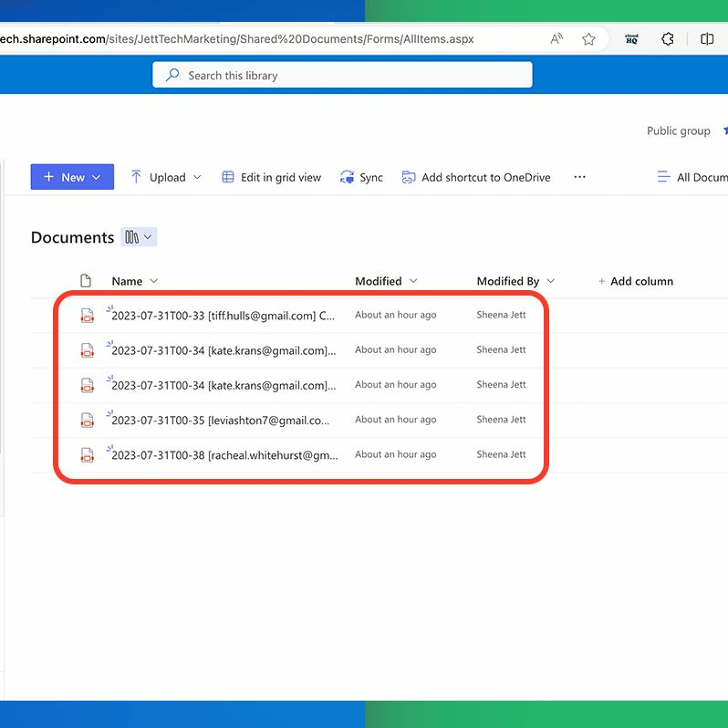Select Add shortcut to OneDrive

point(476,177)
